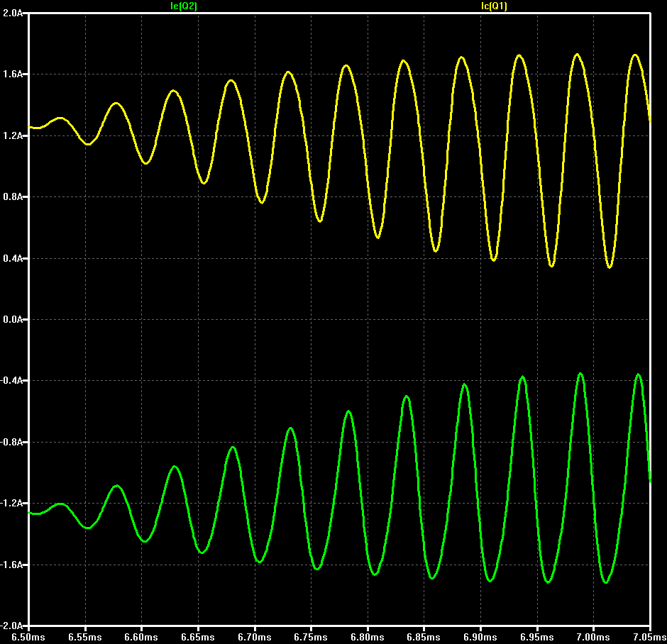This screenshot has height=644, width=667.
Task: Click the 2.0A vertical axis label
Action: tap(13, 13)
